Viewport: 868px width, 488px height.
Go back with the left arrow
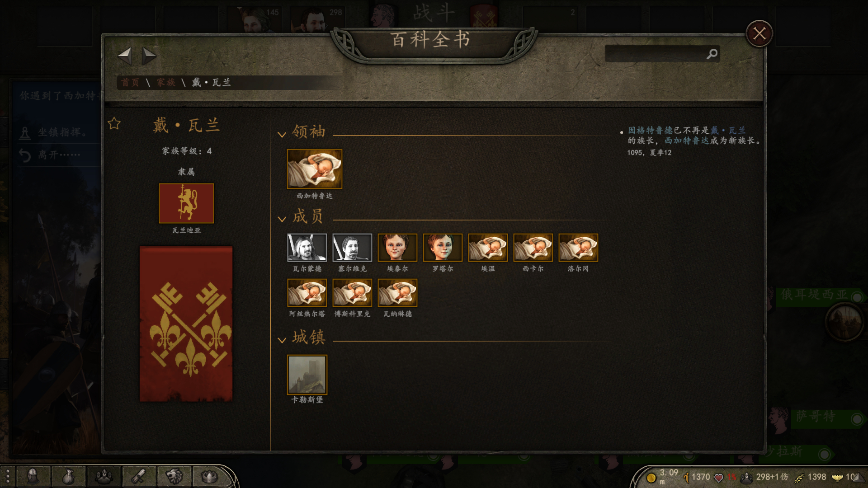point(125,56)
